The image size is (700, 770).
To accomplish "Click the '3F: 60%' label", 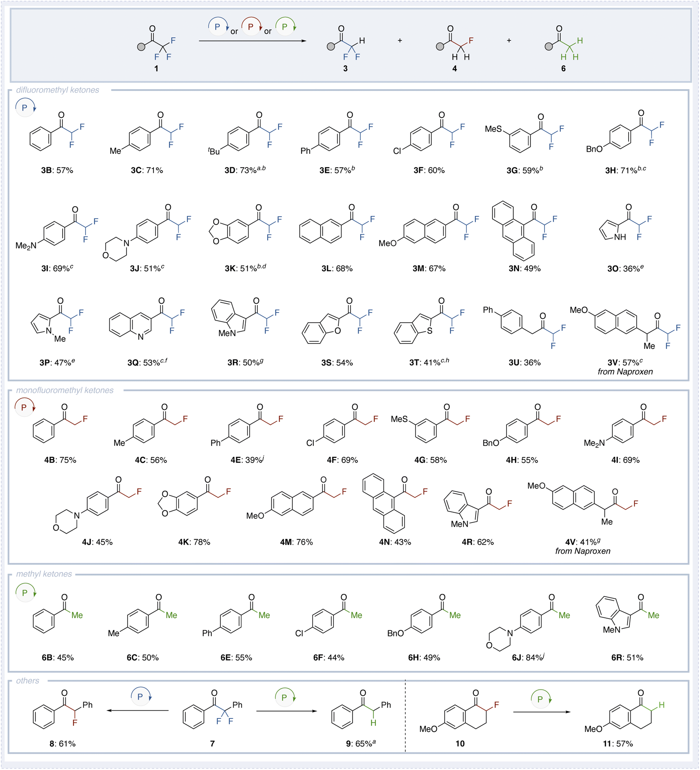I will tap(429, 170).
